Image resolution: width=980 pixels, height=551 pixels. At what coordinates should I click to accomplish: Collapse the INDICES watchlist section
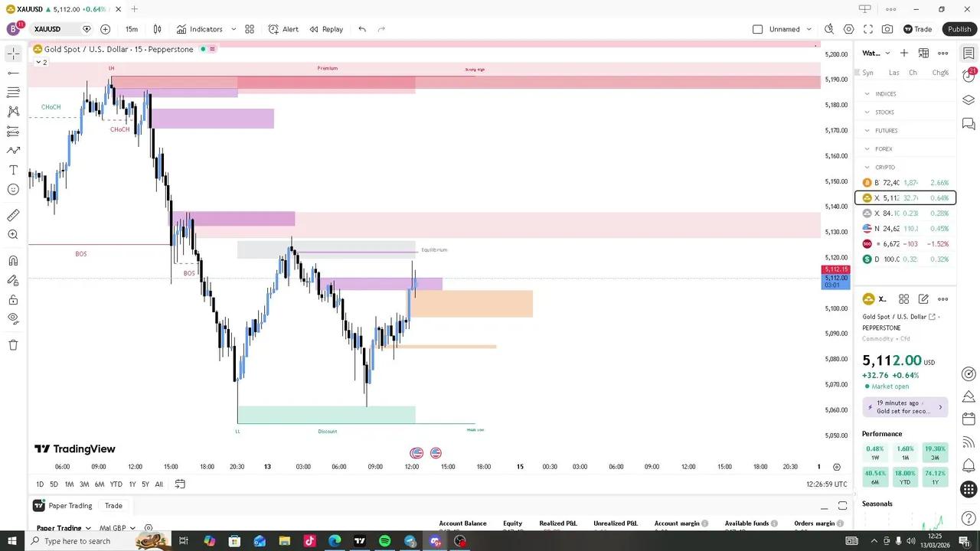click(867, 94)
